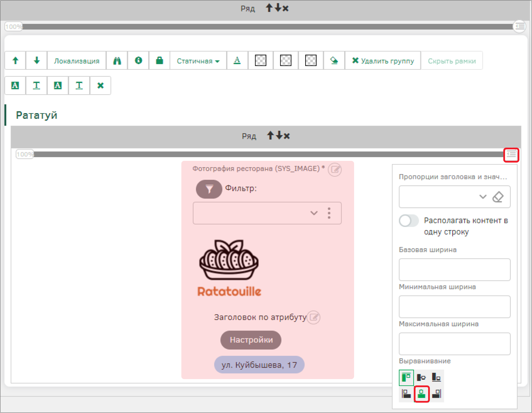Click the gray width bar of the top row
532x413 pixels.
(267, 27)
